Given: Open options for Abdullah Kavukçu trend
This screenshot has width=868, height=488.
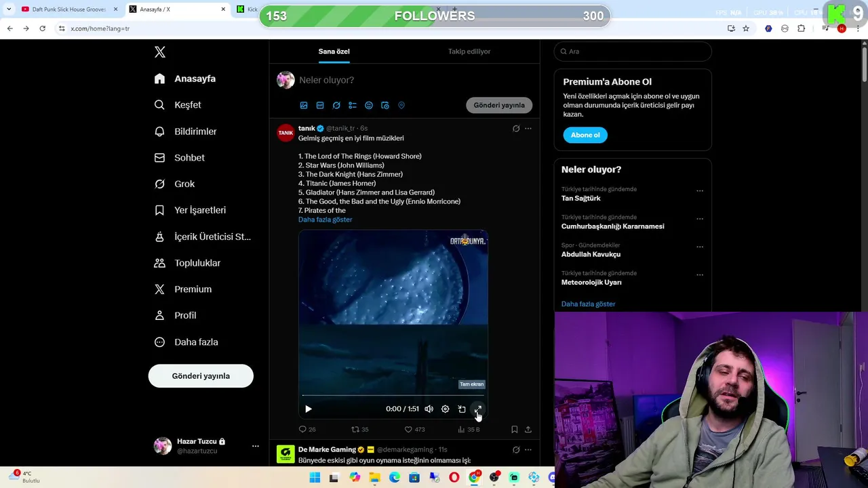Looking at the screenshot, I should [700, 247].
